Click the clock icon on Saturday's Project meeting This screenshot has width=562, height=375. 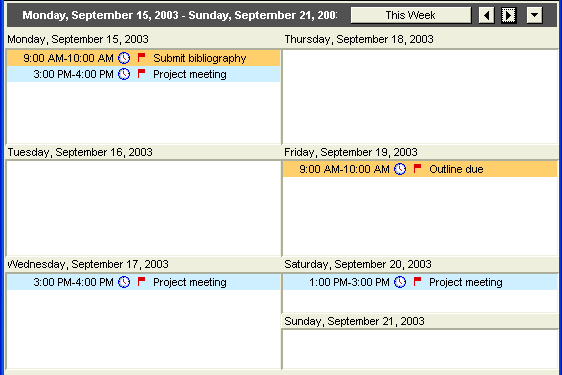[400, 282]
